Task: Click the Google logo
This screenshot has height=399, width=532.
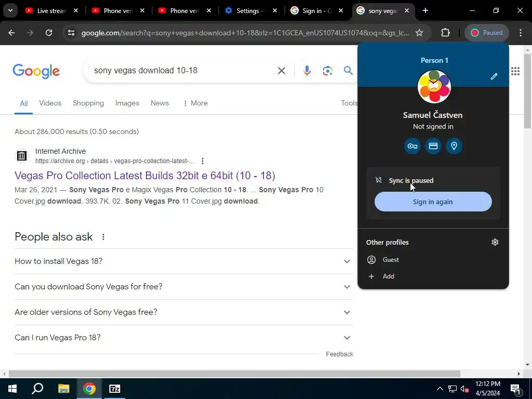Action: point(36,71)
